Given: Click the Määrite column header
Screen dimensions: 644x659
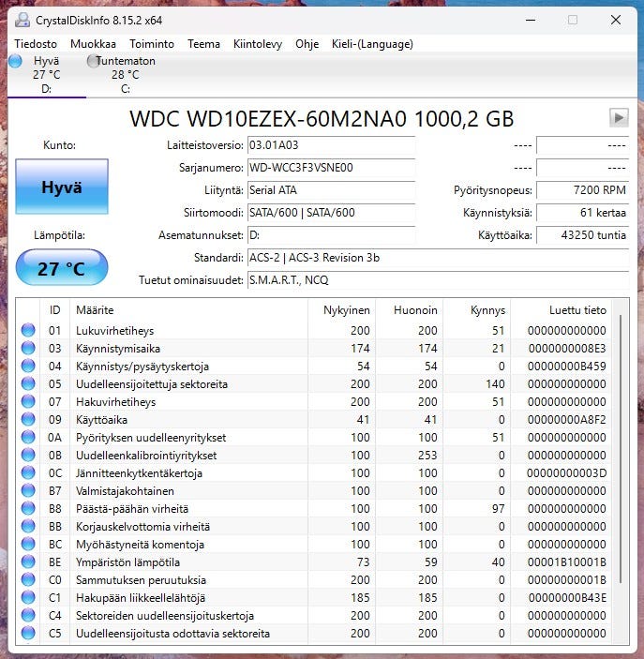Looking at the screenshot, I should point(188,310).
